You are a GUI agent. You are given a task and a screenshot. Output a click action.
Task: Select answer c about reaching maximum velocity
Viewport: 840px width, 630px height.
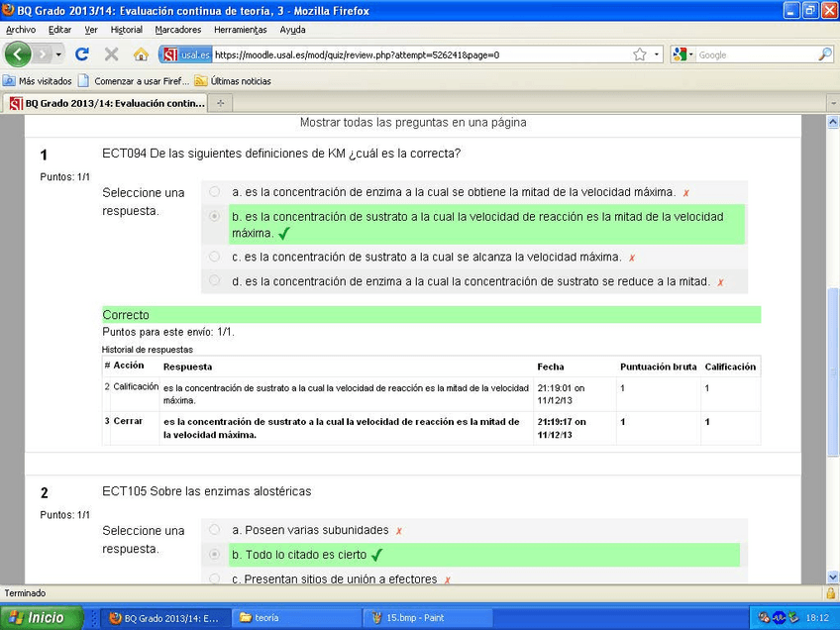pyautogui.click(x=215, y=257)
